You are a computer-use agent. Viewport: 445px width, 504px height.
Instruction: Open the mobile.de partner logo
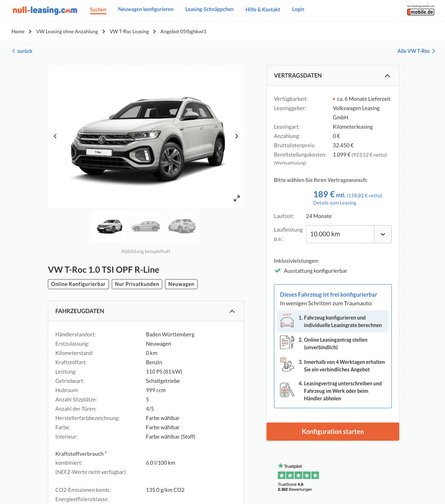point(421,10)
